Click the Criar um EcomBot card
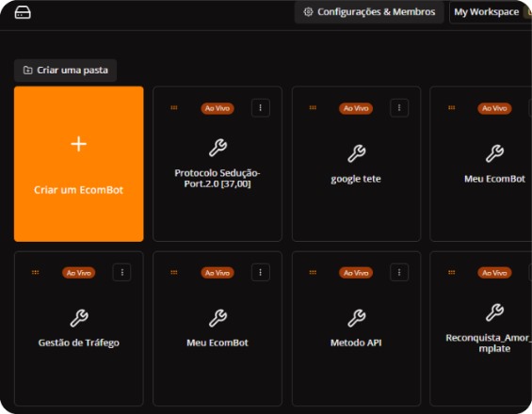 click(x=79, y=164)
